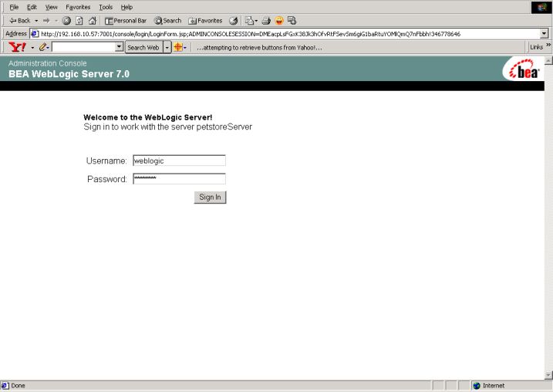Click the page icon in address bar
The height and width of the screenshot is (392, 553).
35,34
